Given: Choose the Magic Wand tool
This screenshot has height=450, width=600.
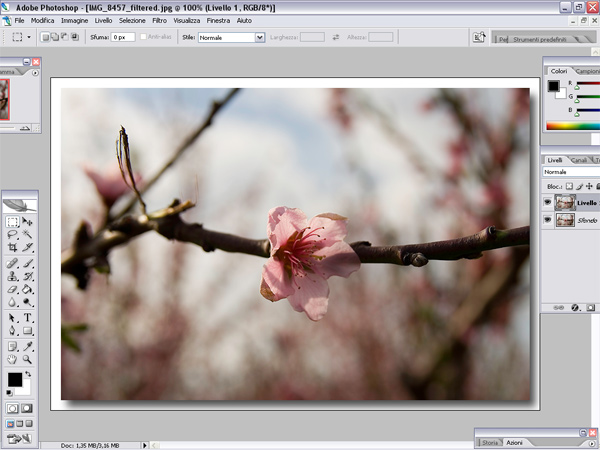Looking at the screenshot, I should click(28, 234).
